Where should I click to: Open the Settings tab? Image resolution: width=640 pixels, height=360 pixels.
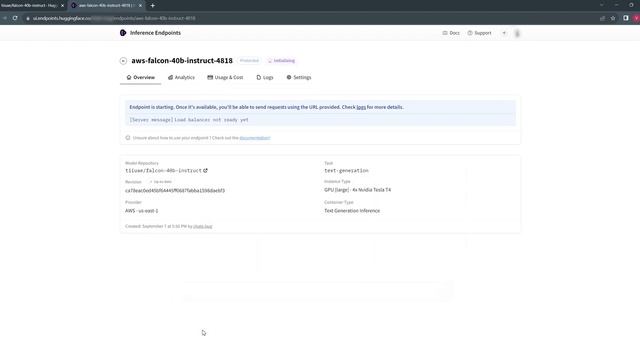pos(299,77)
